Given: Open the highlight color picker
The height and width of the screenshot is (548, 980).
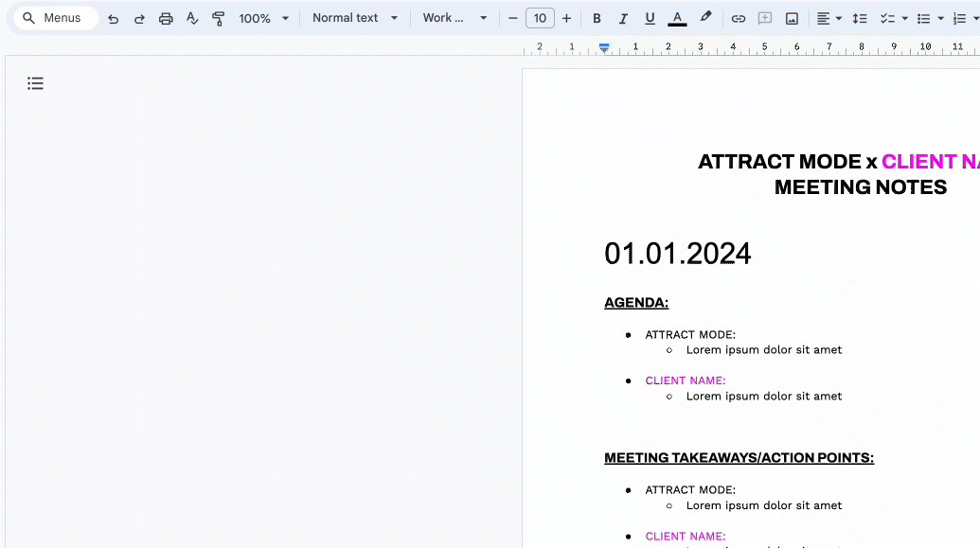Looking at the screenshot, I should [x=705, y=18].
